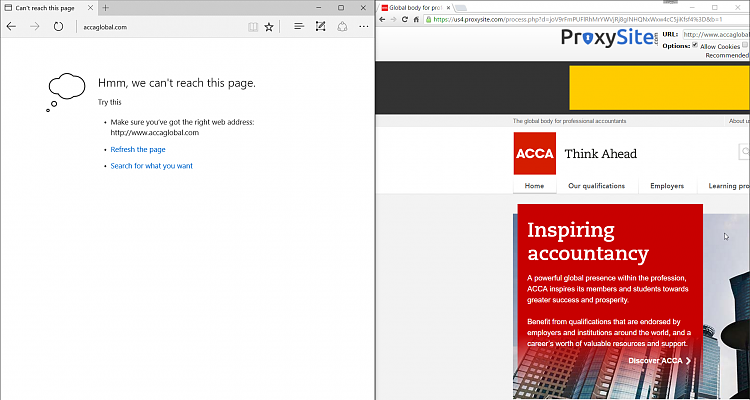The height and width of the screenshot is (400, 750).
Task: Open the Edge Hub icon
Action: 299,27
